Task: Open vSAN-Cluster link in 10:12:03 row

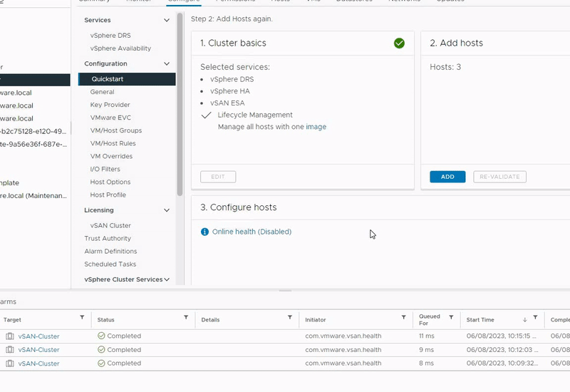Action: [39, 350]
